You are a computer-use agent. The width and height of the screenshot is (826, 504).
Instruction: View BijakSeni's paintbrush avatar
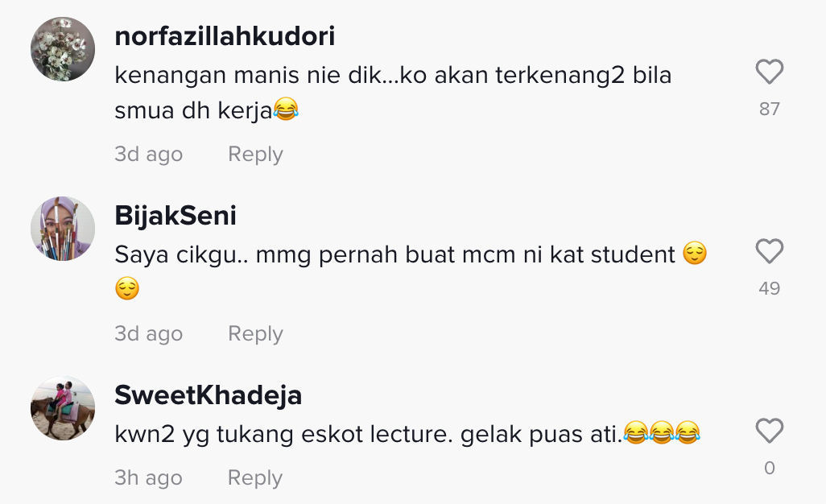point(63,229)
